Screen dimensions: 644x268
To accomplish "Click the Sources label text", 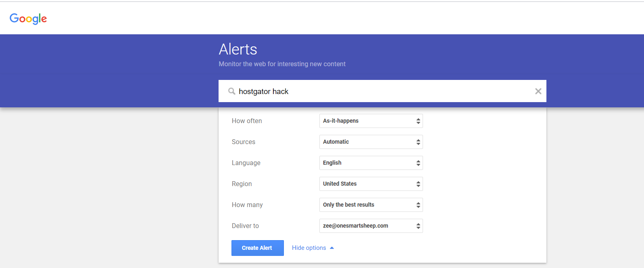I will (244, 142).
